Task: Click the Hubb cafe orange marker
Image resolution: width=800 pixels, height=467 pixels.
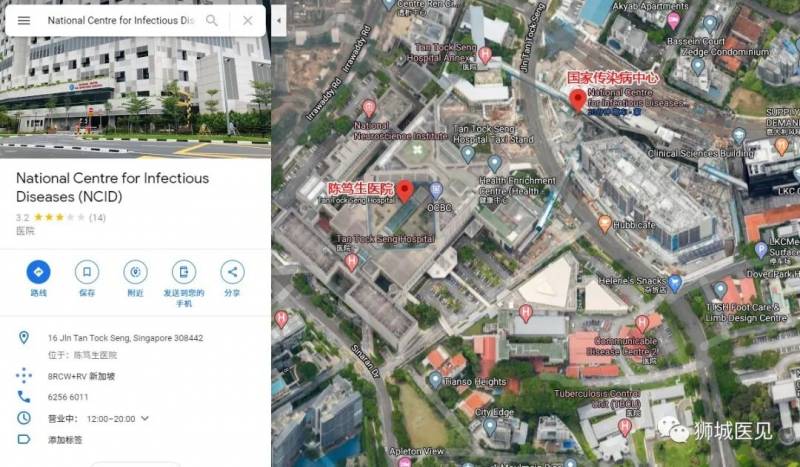Action: coord(605,224)
